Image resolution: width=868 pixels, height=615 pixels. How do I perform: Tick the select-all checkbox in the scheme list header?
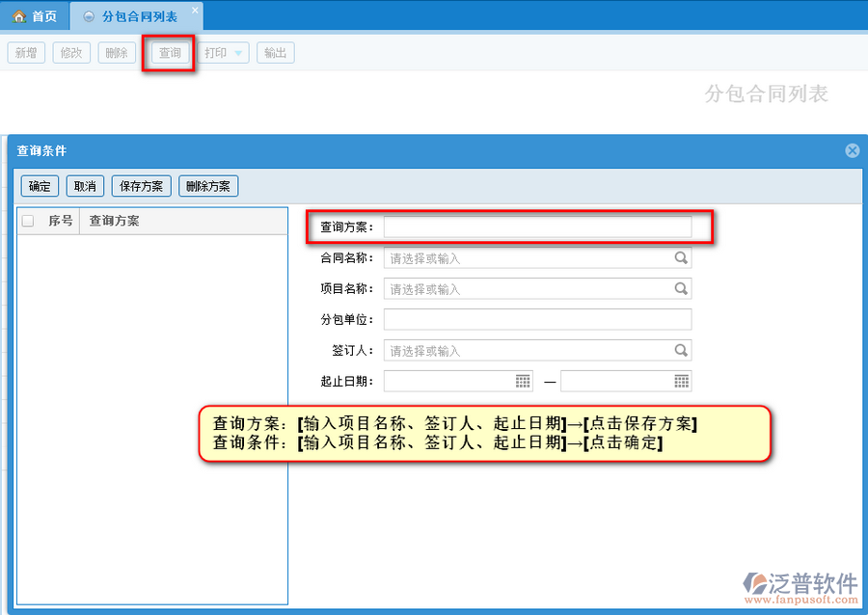(28, 221)
